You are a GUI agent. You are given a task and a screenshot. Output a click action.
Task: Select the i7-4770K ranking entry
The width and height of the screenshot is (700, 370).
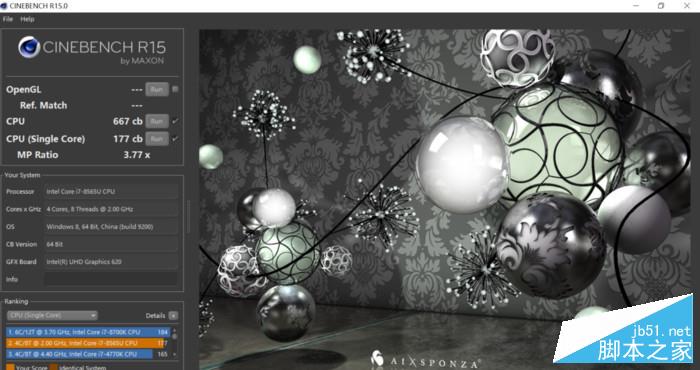(x=88, y=354)
